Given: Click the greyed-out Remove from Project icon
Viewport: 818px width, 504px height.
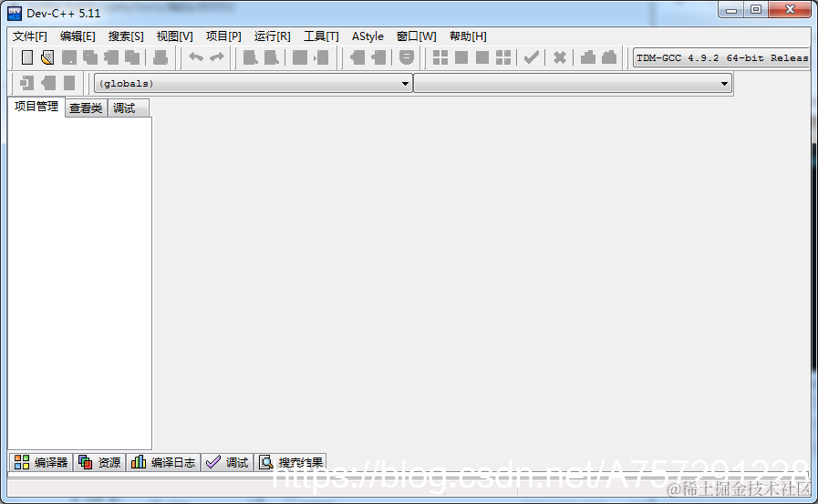Looking at the screenshot, I should (x=378, y=57).
